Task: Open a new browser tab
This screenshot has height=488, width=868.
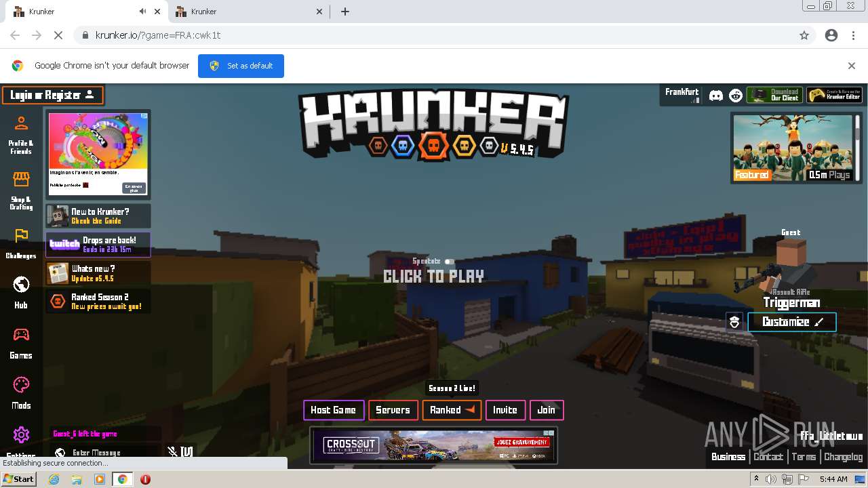Action: point(345,12)
